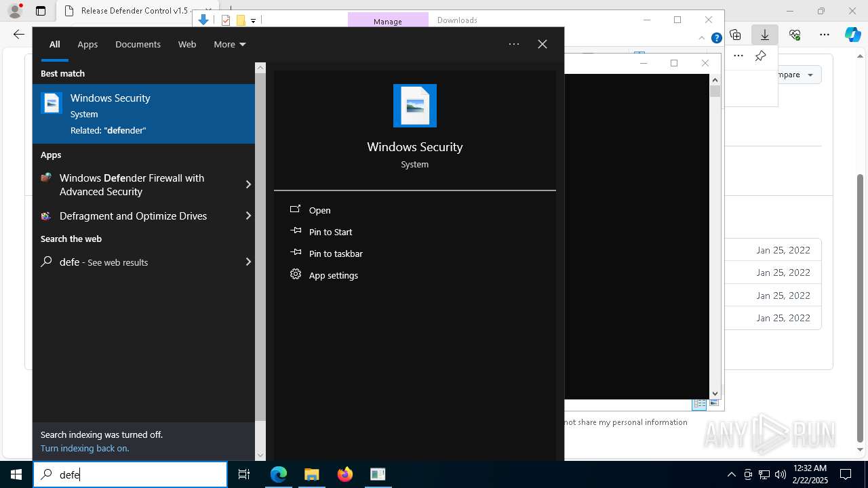This screenshot has height=488, width=868.
Task: Click search results scrollbar down arrow
Action: (260, 455)
